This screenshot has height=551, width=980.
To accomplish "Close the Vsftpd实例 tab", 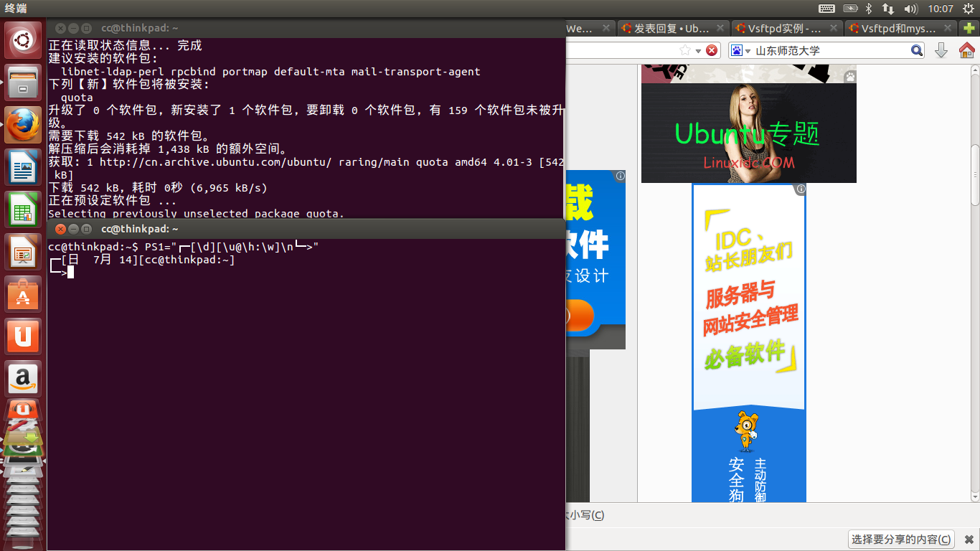I will tap(834, 29).
